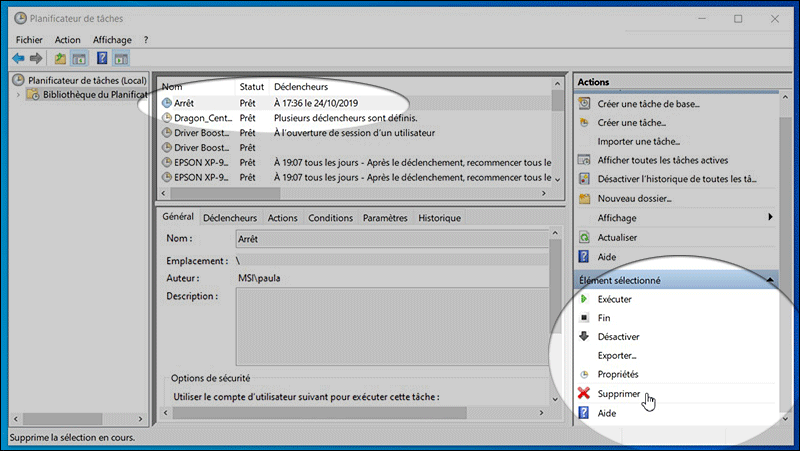This screenshot has width=800, height=451.
Task: Open the Fichier menu
Action: coord(29,40)
